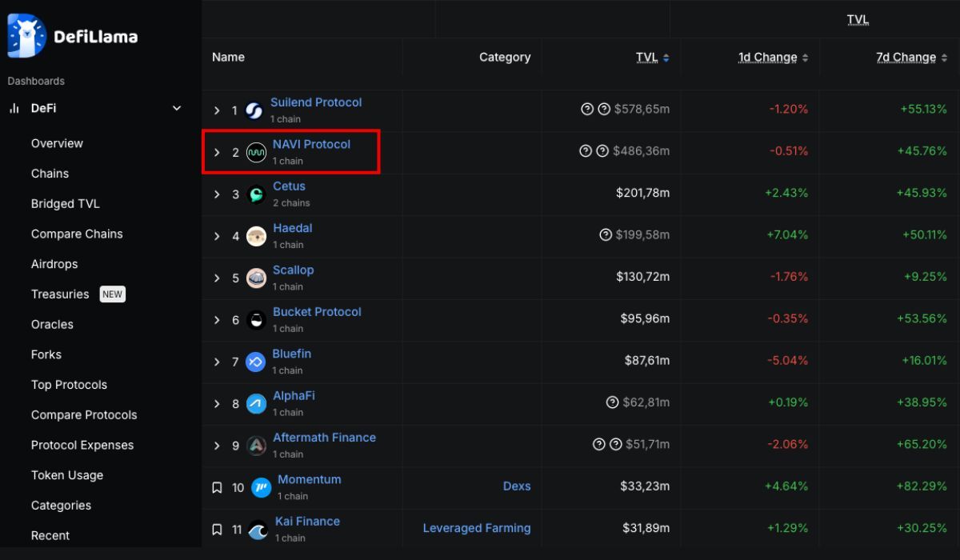960x560 pixels.
Task: Go to Top Protocols
Action: pos(69,385)
